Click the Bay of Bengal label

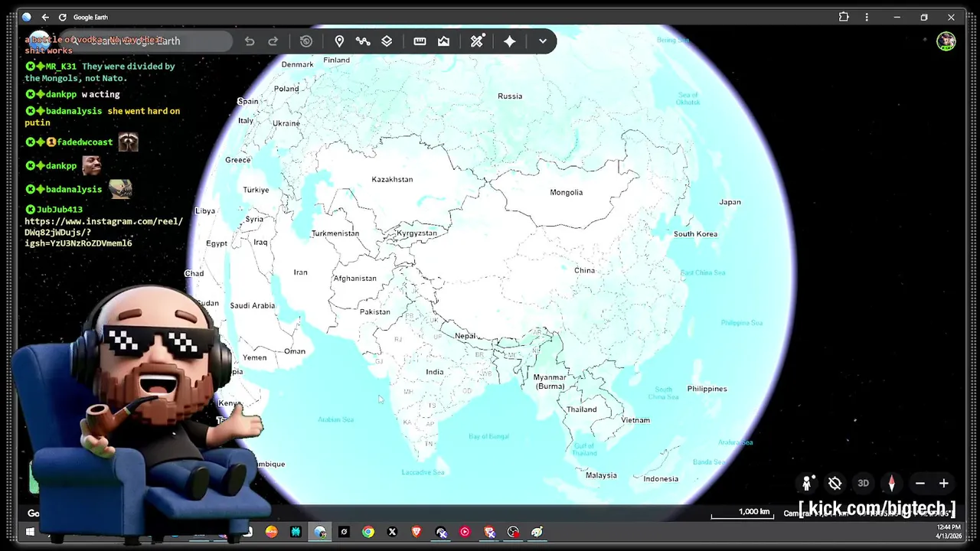point(488,437)
